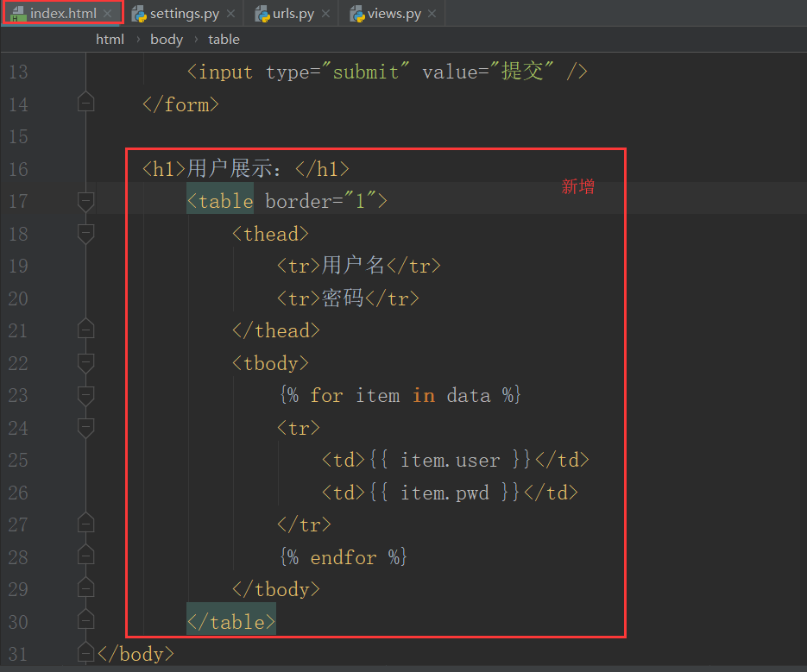Click the gutter fold marker beside line 27

[85, 522]
